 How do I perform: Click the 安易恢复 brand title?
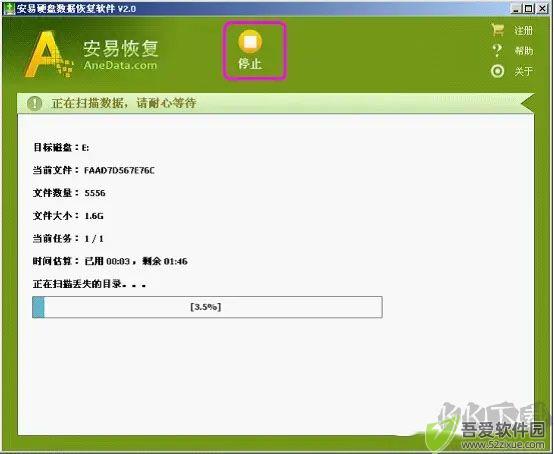(x=121, y=49)
